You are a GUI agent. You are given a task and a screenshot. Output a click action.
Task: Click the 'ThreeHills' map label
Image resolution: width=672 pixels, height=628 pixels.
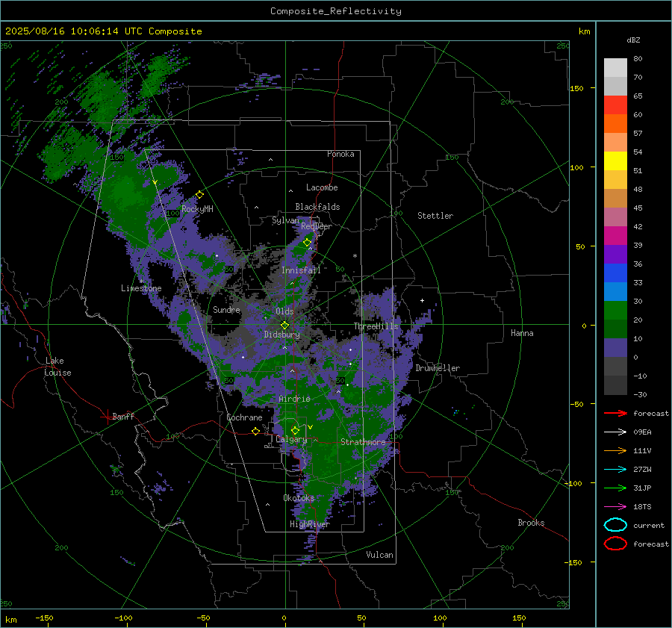(x=376, y=326)
